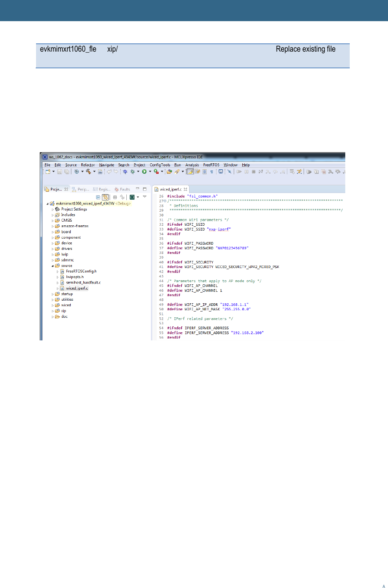Switch to the Faults tab
Viewport: 388px width, 588px height.
point(125,189)
